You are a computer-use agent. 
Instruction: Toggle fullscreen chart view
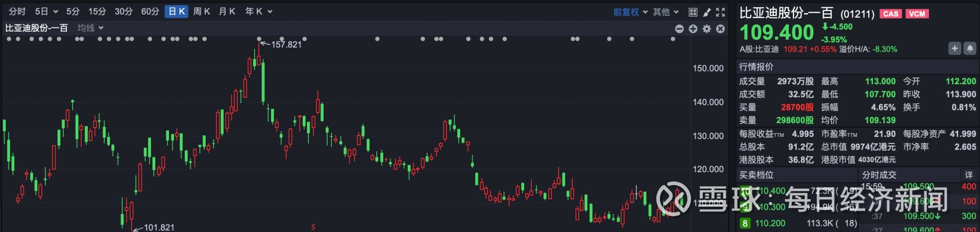721,12
